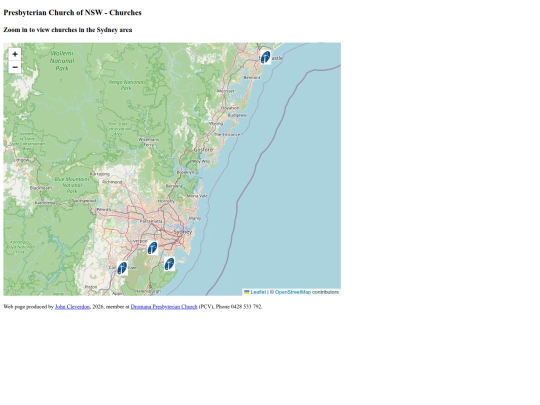Click the Berowra label on the map
Viewport: 540px width, 405px height.
click(174, 186)
